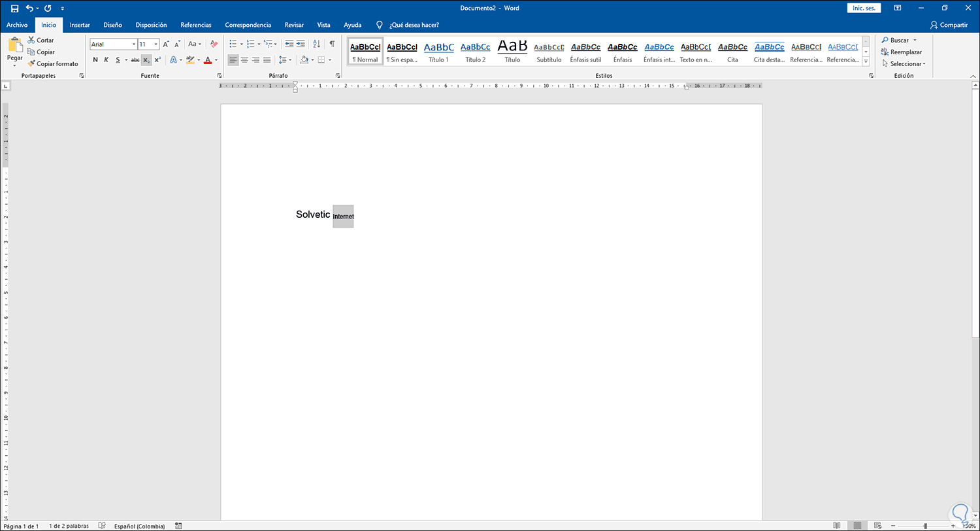Click the Reemplazar button

[902, 52]
